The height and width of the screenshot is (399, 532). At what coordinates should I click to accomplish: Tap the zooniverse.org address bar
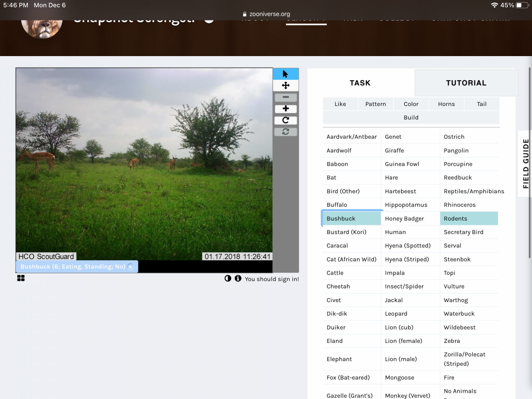266,14
